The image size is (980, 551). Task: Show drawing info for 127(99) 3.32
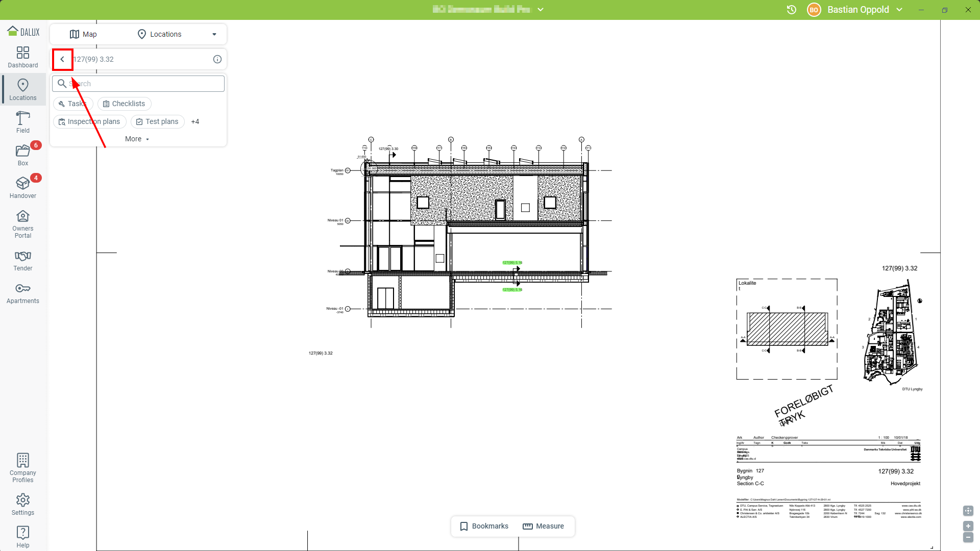pyautogui.click(x=217, y=59)
